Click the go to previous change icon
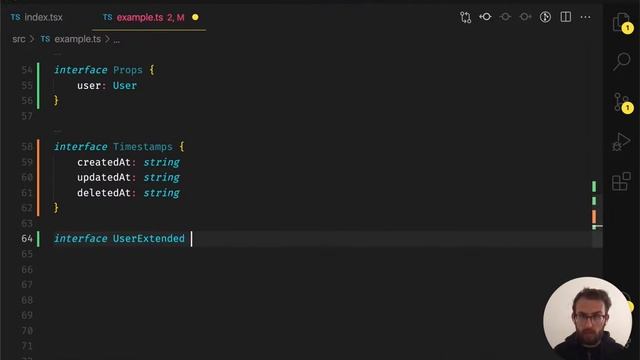Screen dimensions: 640x360 coord(485,17)
